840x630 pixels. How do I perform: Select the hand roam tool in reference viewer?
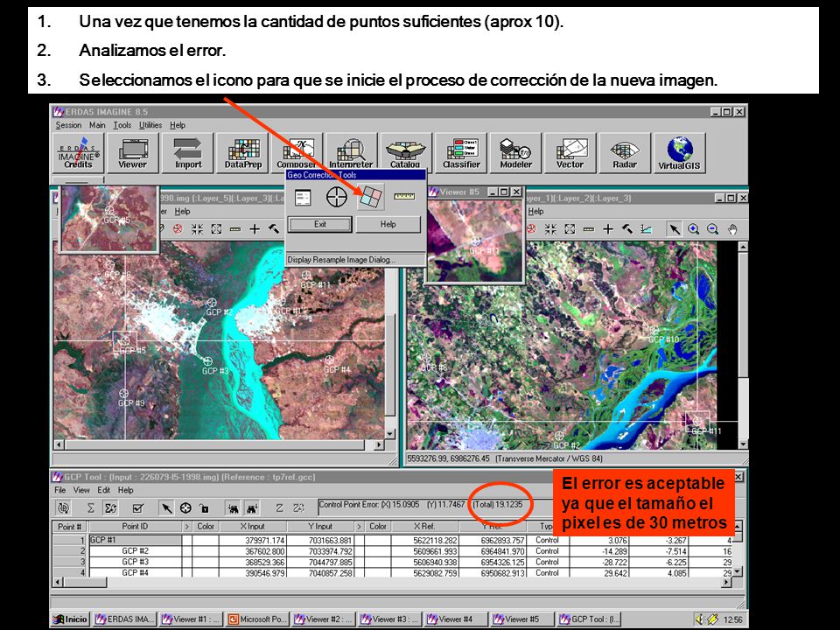tap(732, 229)
